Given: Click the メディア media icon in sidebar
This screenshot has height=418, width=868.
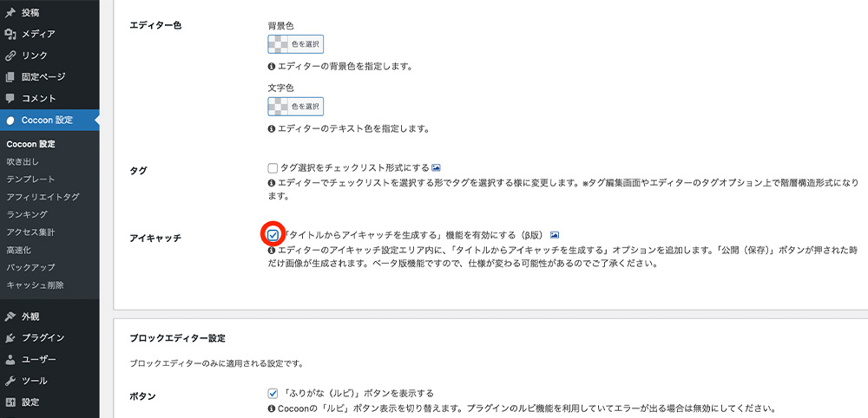Looking at the screenshot, I should point(10,35).
